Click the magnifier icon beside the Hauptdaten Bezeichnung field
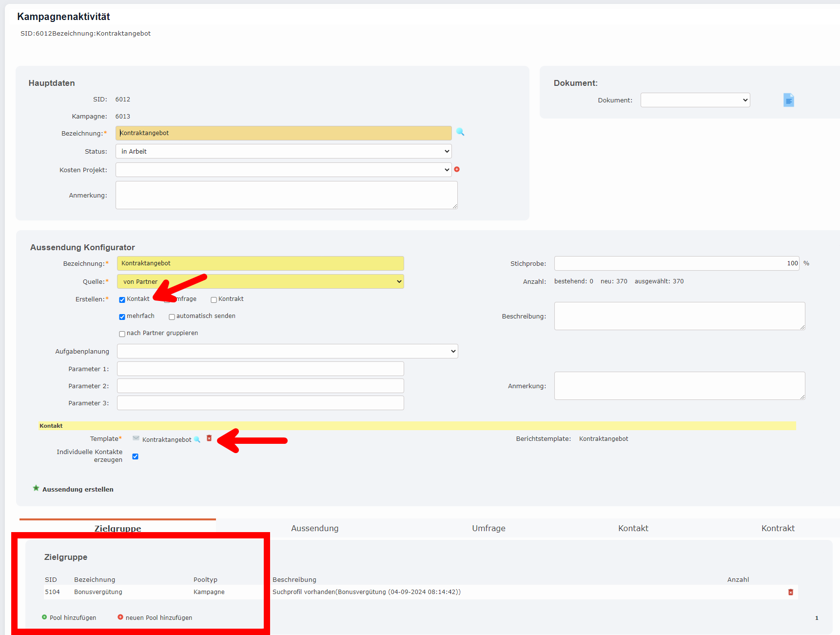The image size is (840, 635). 460,132
